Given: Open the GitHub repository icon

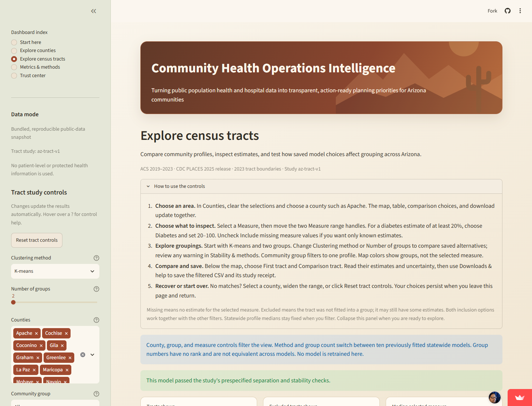Looking at the screenshot, I should [x=508, y=11].
